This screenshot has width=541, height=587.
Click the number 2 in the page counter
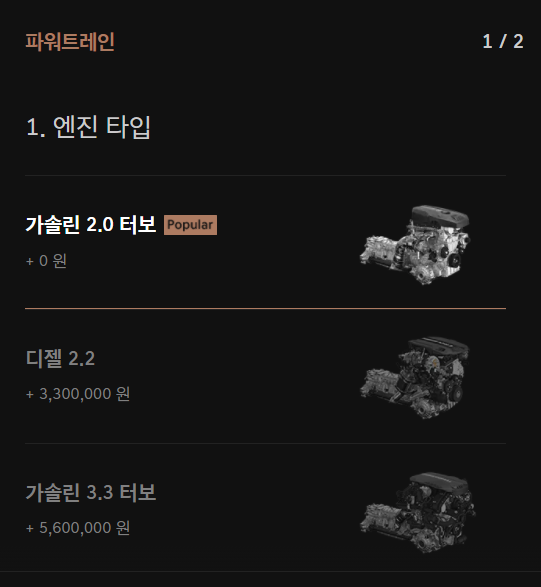pyautogui.click(x=518, y=41)
